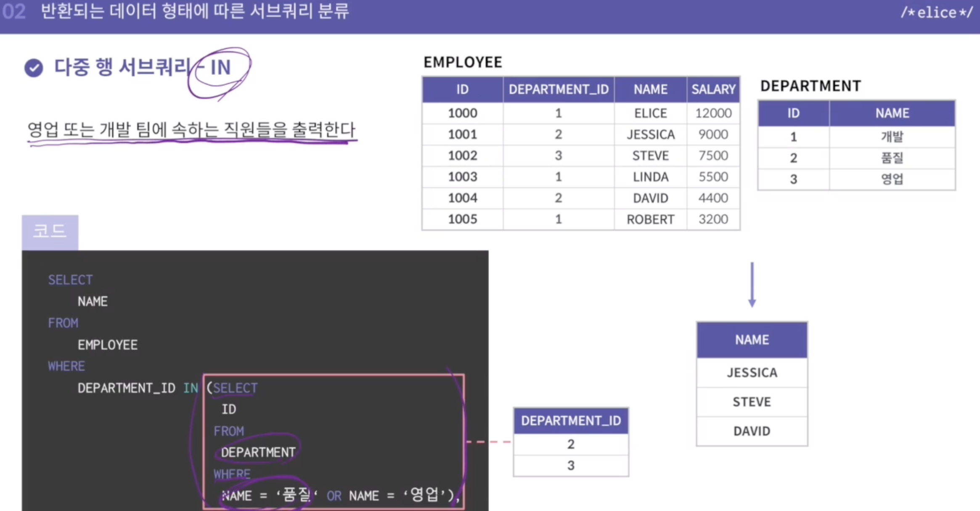Click the checkmark icon beside 다중 행 서브쿼리
The image size is (980, 511).
pyautogui.click(x=34, y=68)
